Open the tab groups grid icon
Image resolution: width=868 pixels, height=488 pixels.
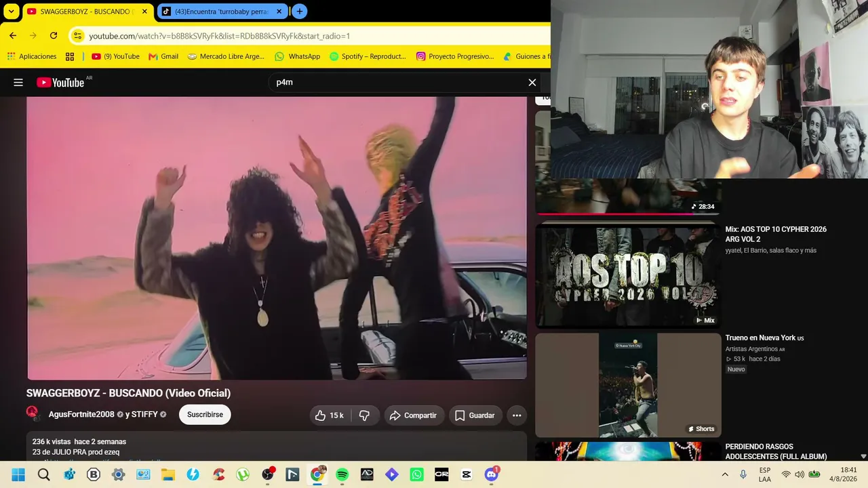(x=70, y=56)
